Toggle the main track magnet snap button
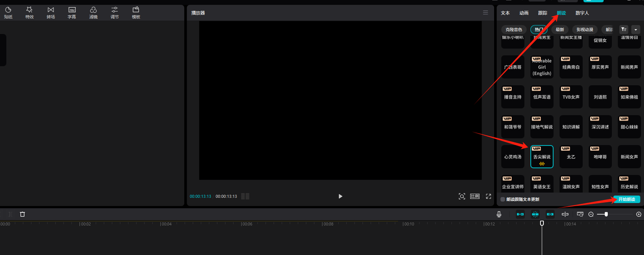The height and width of the screenshot is (255, 644). tap(520, 214)
